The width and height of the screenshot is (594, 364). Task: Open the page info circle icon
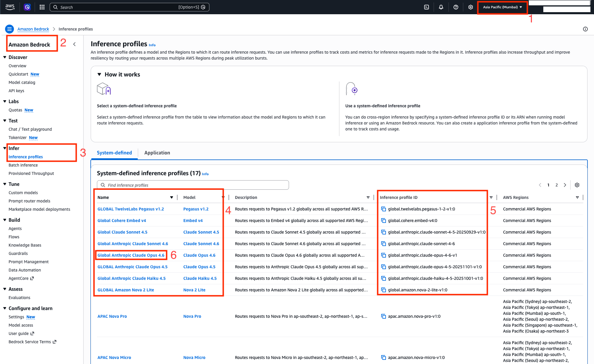(585, 29)
